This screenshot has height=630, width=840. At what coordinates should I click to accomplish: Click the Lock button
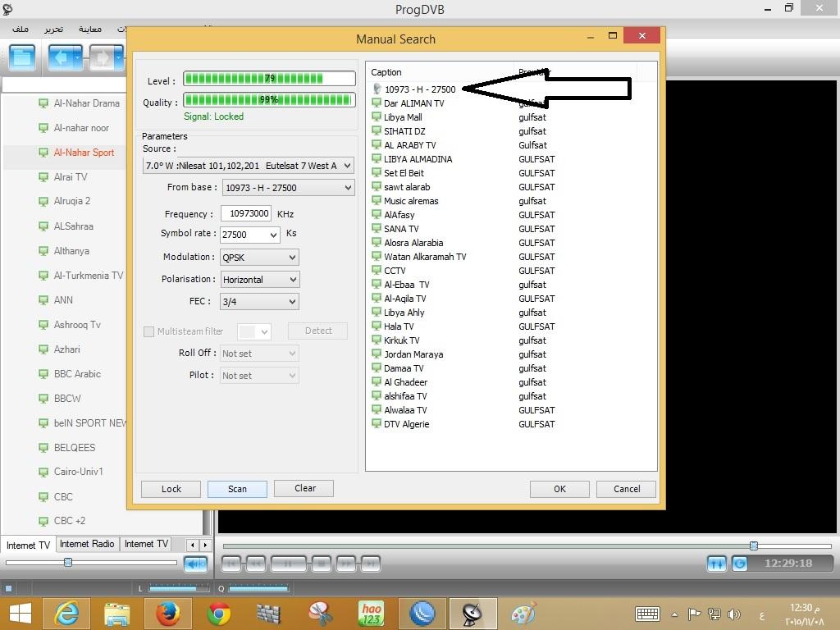pyautogui.click(x=171, y=489)
